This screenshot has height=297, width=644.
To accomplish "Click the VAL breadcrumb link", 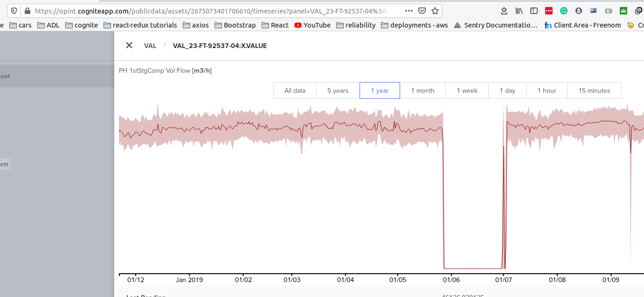I will click(150, 46).
